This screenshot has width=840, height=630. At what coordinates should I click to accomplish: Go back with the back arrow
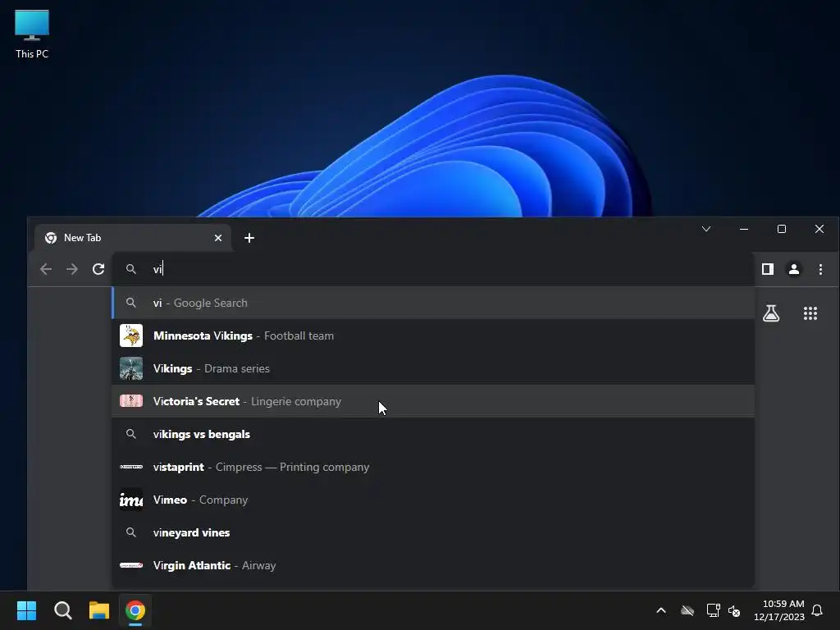[46, 269]
